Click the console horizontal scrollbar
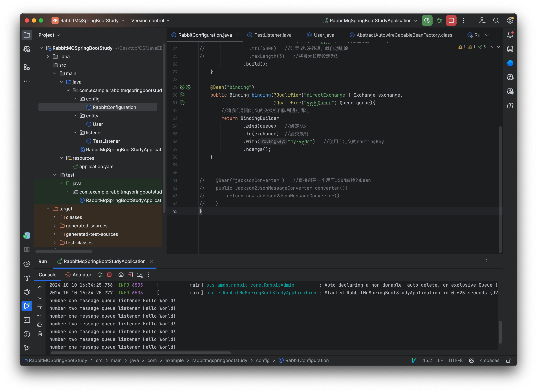This screenshot has width=537, height=392. [x=141, y=353]
